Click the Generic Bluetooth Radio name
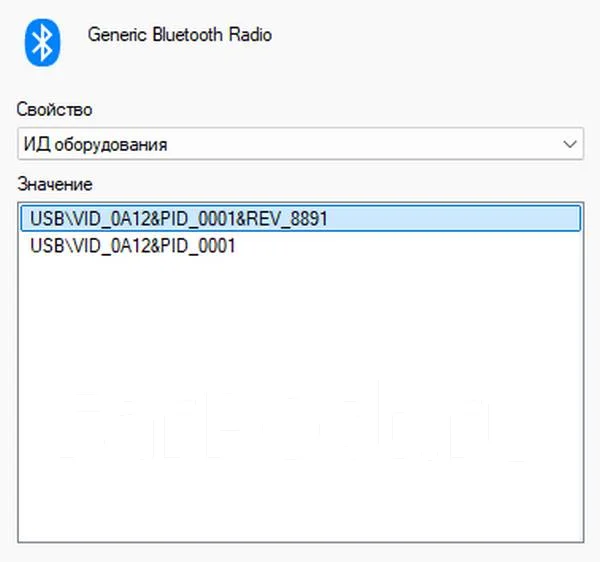The image size is (600, 562). 180,34
